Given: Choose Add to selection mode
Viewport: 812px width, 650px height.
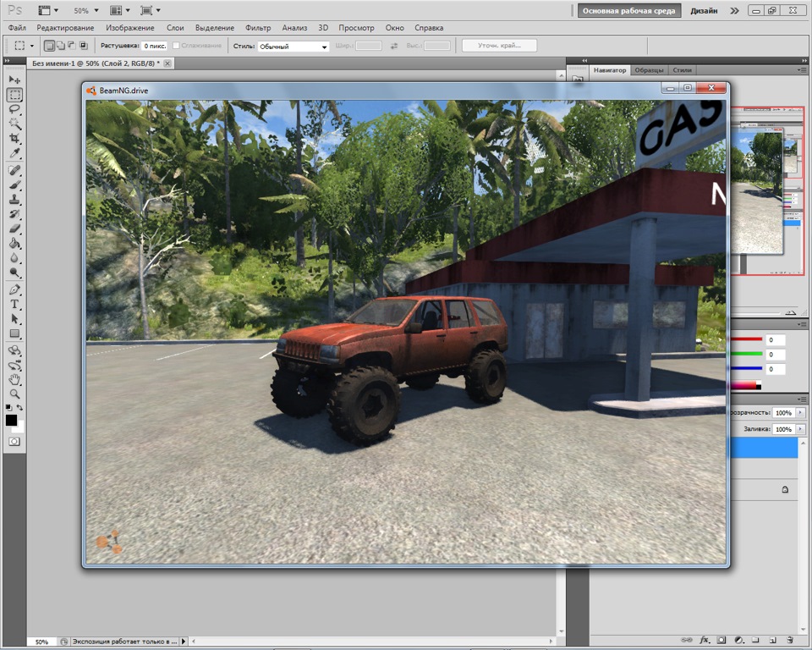Looking at the screenshot, I should pyautogui.click(x=61, y=46).
